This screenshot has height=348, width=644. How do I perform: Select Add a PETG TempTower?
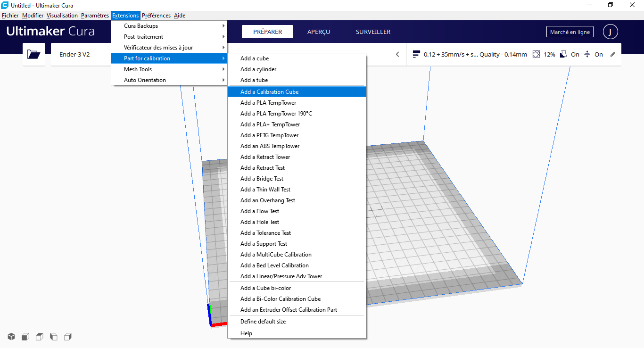[297, 135]
